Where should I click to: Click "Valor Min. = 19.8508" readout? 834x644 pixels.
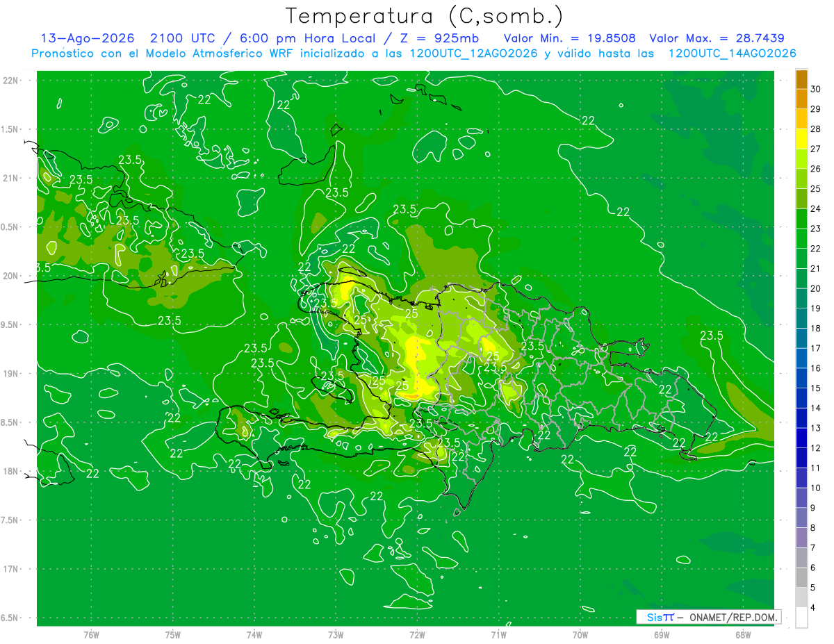(569, 38)
